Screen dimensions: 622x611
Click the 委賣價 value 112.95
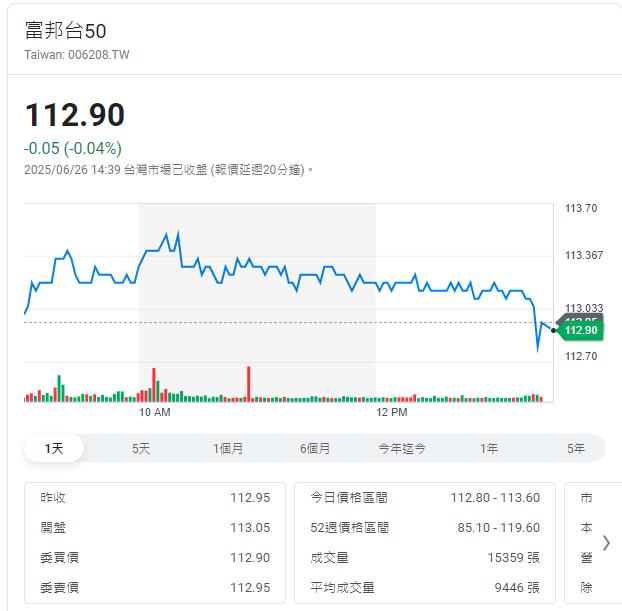click(250, 588)
